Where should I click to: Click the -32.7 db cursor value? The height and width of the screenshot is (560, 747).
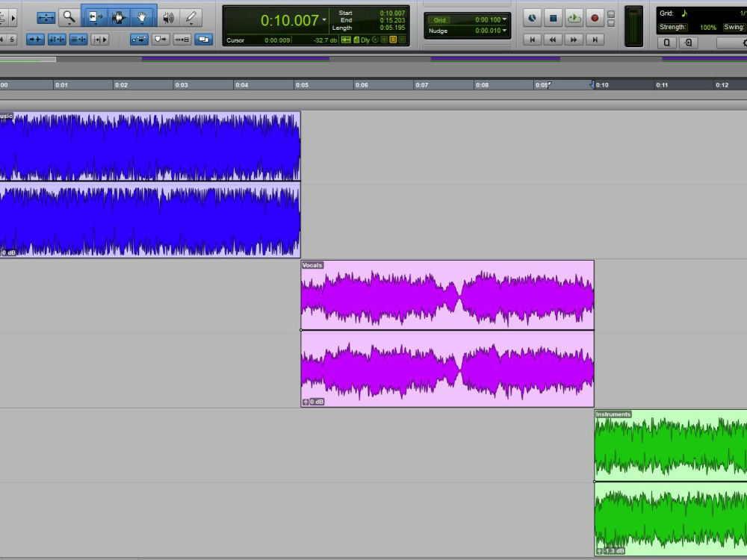point(326,40)
